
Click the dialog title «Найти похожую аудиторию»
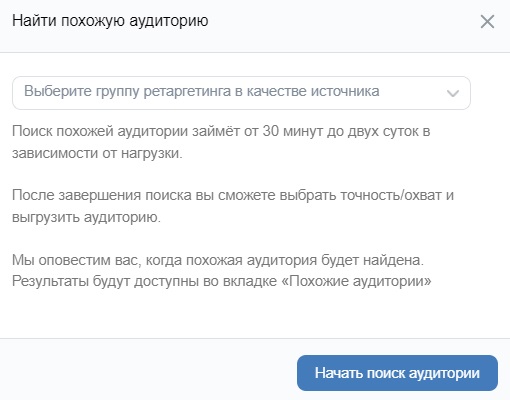[110, 21]
